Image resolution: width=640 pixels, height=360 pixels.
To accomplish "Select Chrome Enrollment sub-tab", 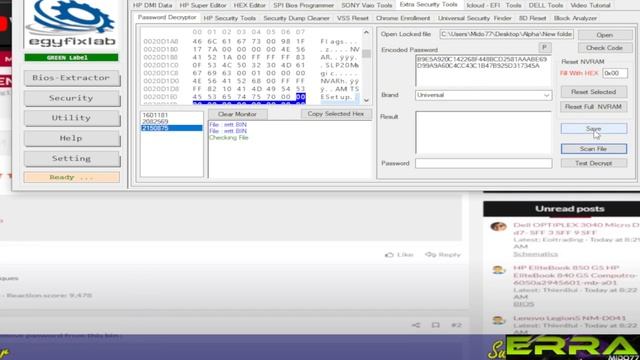I will [403, 18].
